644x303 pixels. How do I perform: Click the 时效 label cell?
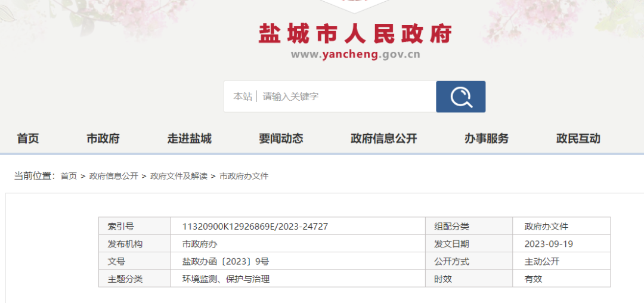click(469, 279)
